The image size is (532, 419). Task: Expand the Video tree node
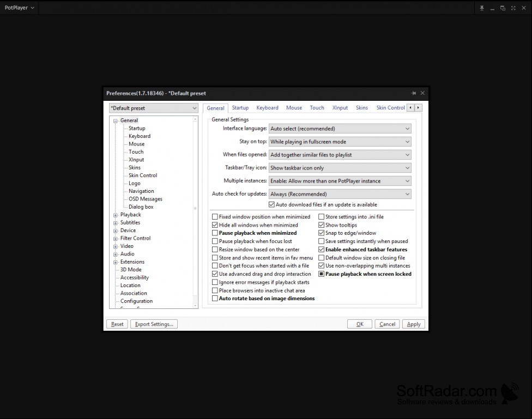point(116,246)
